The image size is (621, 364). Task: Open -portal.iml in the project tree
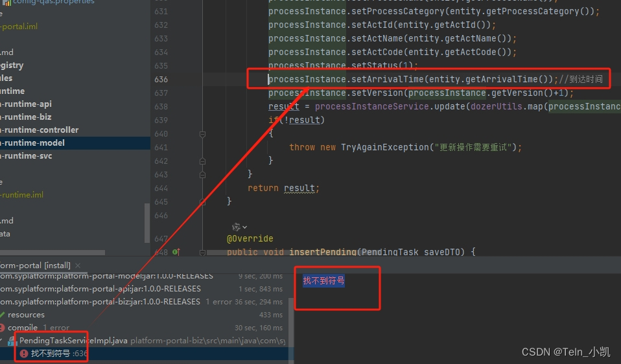19,27
